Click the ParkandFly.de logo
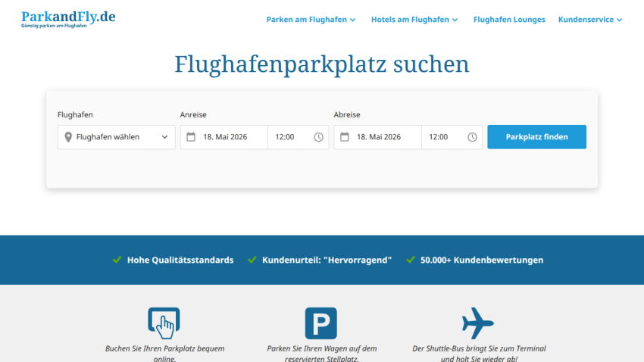 68,19
